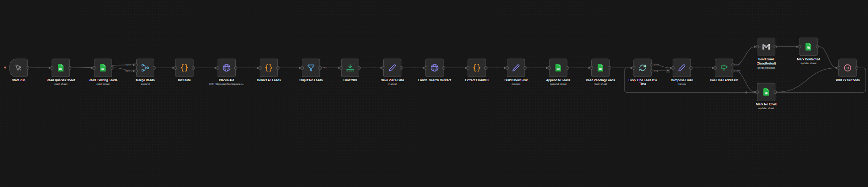
Task: Select the Enrich: Search Contact node
Action: click(435, 68)
